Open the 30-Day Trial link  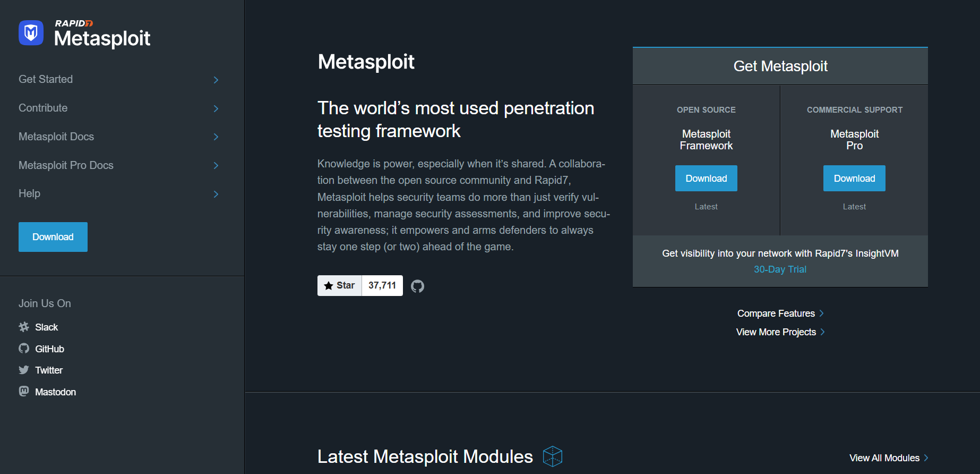[780, 269]
